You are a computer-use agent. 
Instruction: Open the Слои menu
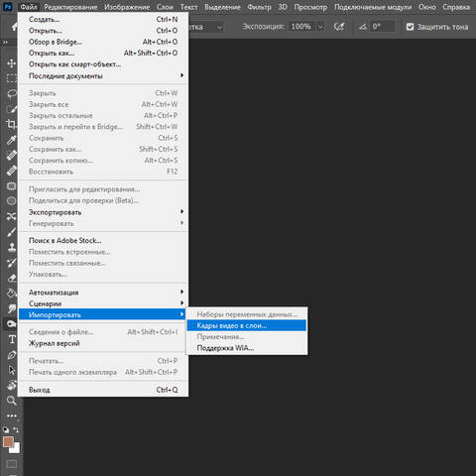coord(165,7)
